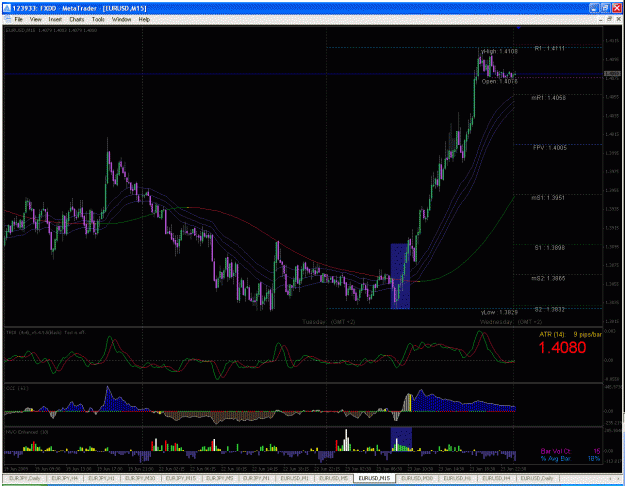Click the TRIX indicator sub-window title
The height and width of the screenshot is (486, 625).
point(45,332)
